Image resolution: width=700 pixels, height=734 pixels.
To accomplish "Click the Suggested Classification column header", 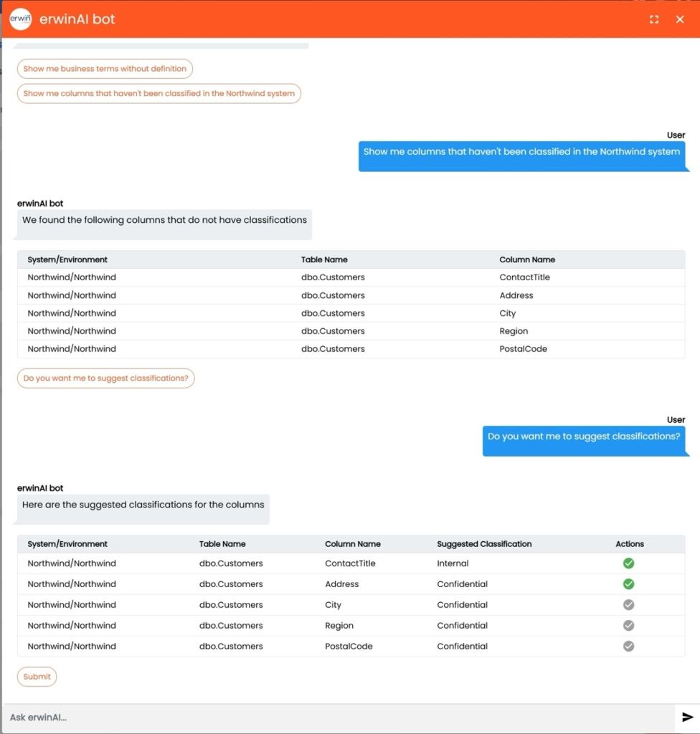I will point(484,544).
